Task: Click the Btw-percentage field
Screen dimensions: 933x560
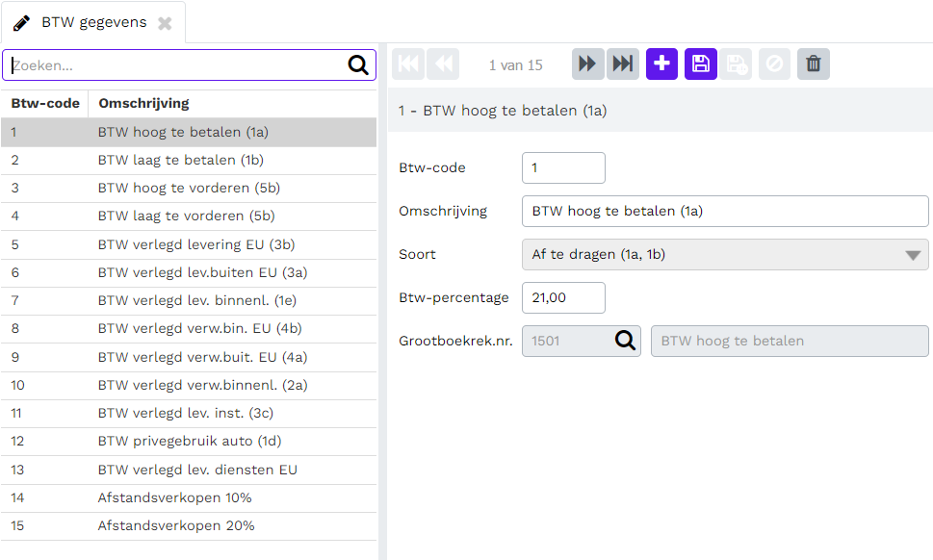Action: click(563, 298)
